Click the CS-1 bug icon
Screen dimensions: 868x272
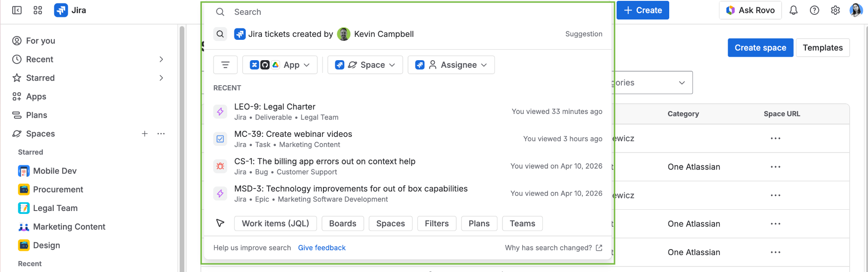pos(220,166)
